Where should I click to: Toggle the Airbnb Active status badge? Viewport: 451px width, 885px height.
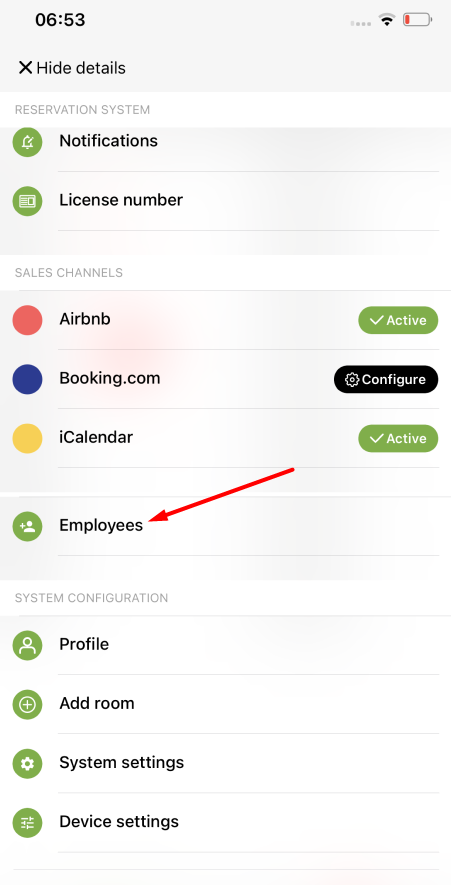pos(398,320)
